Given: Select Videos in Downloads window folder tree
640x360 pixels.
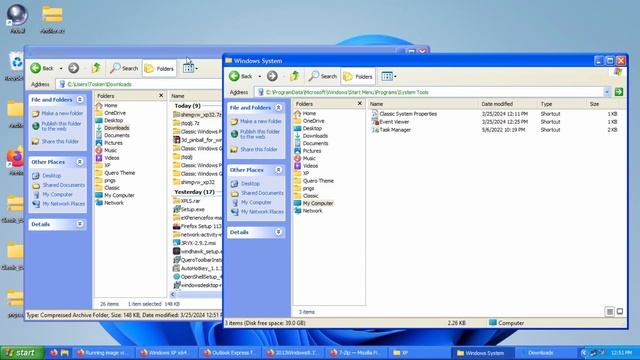Looking at the screenshot, I should pos(112,158).
